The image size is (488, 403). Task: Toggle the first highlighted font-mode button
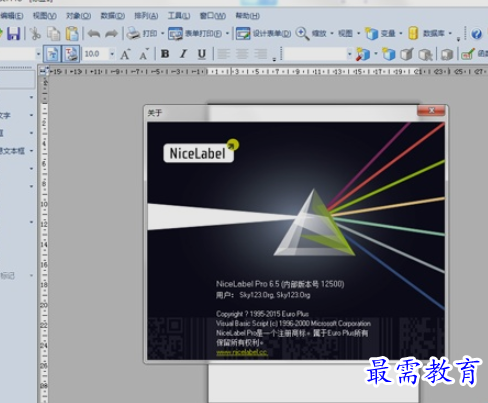coord(52,54)
